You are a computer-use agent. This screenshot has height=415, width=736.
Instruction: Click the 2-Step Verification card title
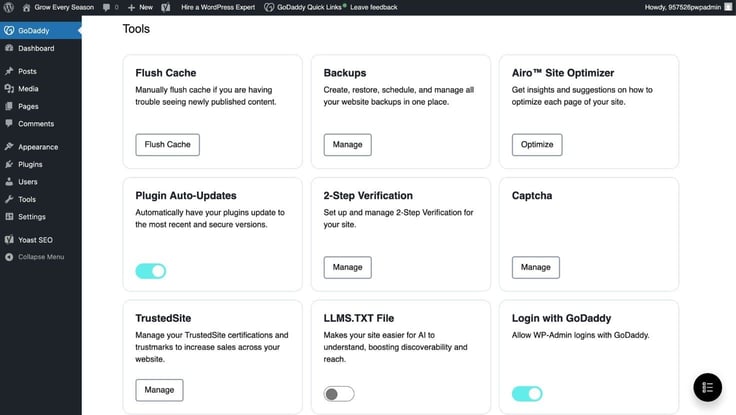pos(368,195)
